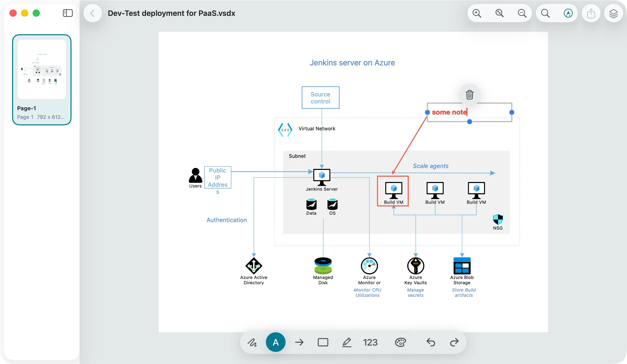Image resolution: width=627 pixels, height=364 pixels.
Task: Click the NSG shield icon
Action: 498,220
